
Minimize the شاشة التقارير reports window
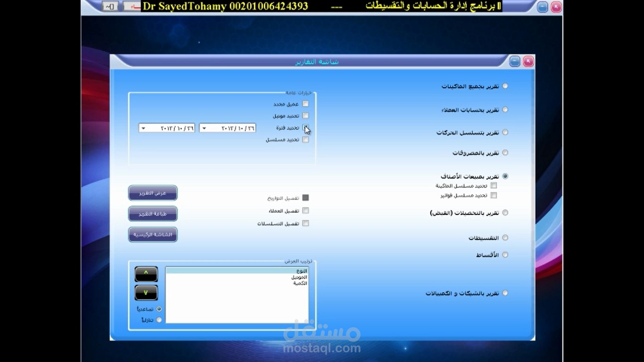click(x=515, y=61)
